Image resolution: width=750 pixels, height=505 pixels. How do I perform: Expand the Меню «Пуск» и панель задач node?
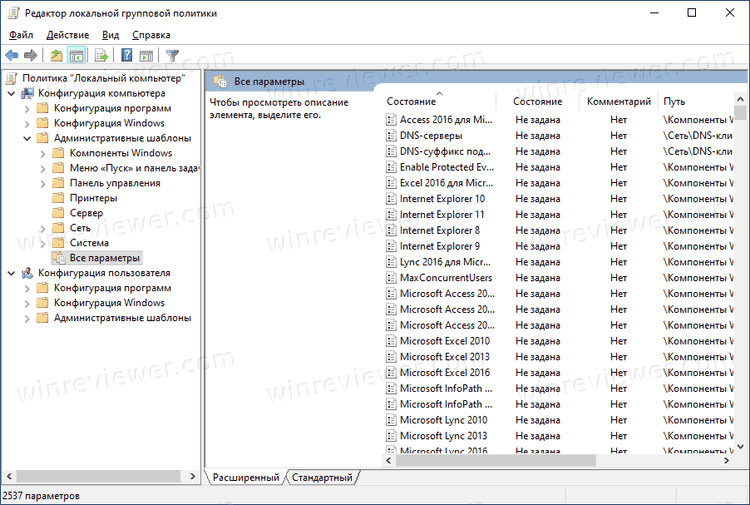43,168
